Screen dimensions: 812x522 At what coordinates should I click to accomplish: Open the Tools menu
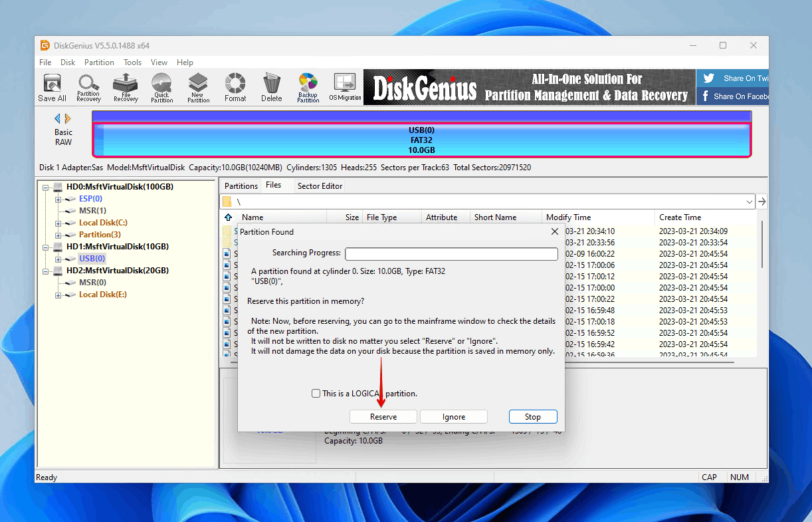point(132,63)
